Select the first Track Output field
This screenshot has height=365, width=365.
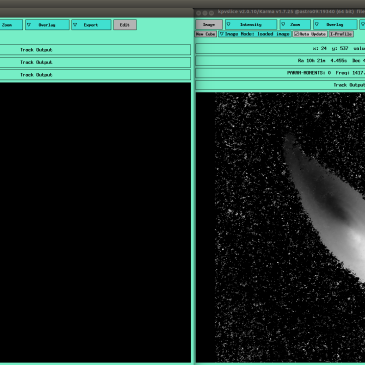tap(95, 50)
